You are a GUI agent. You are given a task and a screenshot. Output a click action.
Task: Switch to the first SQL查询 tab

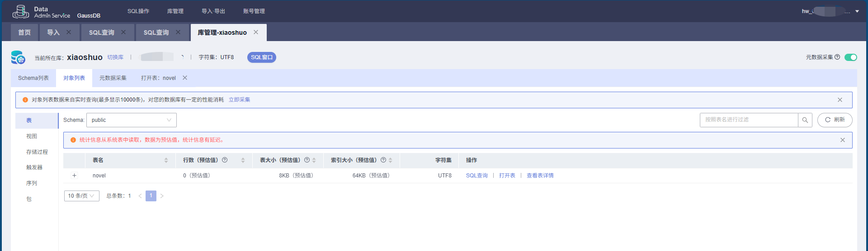click(102, 33)
